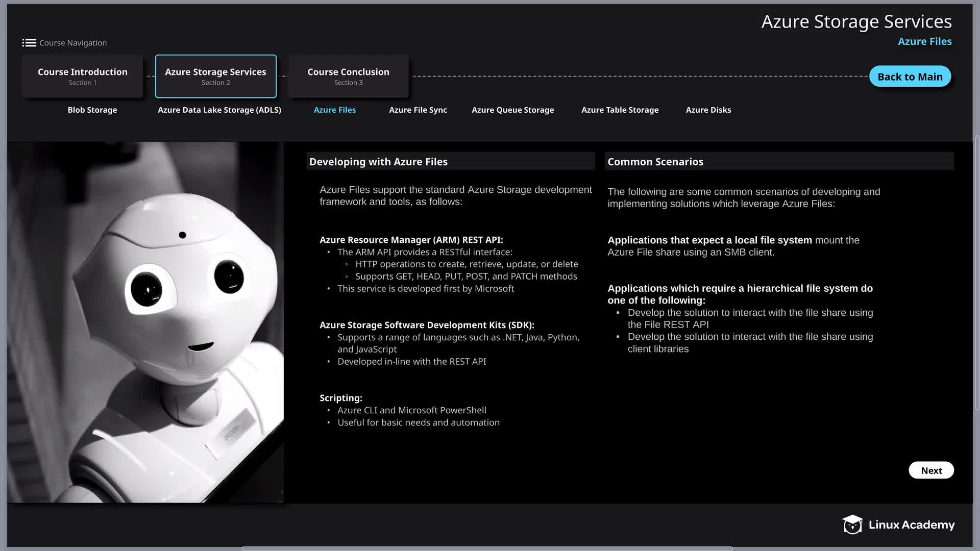The width and height of the screenshot is (980, 551).
Task: Click the Azure Files subtitle link
Action: (x=924, y=42)
